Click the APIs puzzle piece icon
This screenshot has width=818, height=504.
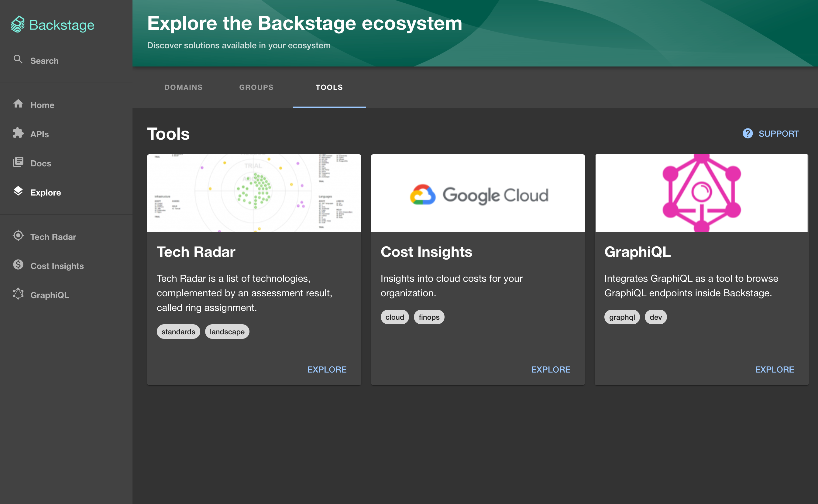(18, 133)
